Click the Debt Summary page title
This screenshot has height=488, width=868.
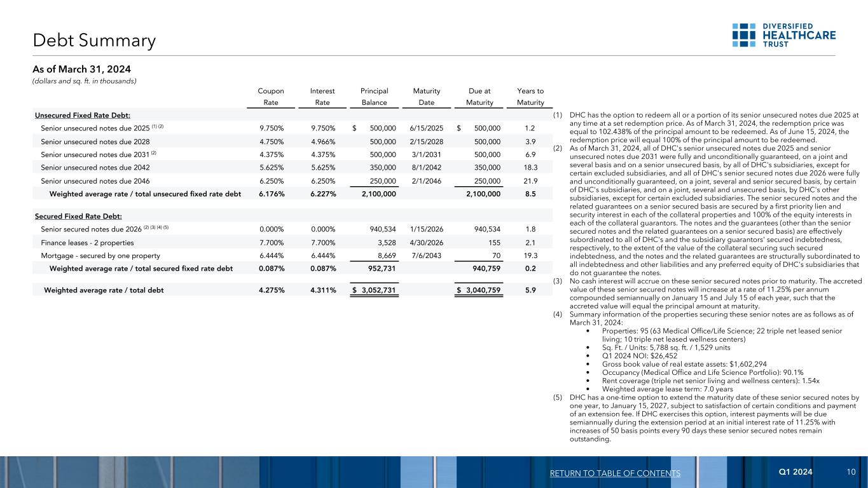pyautogui.click(x=95, y=41)
